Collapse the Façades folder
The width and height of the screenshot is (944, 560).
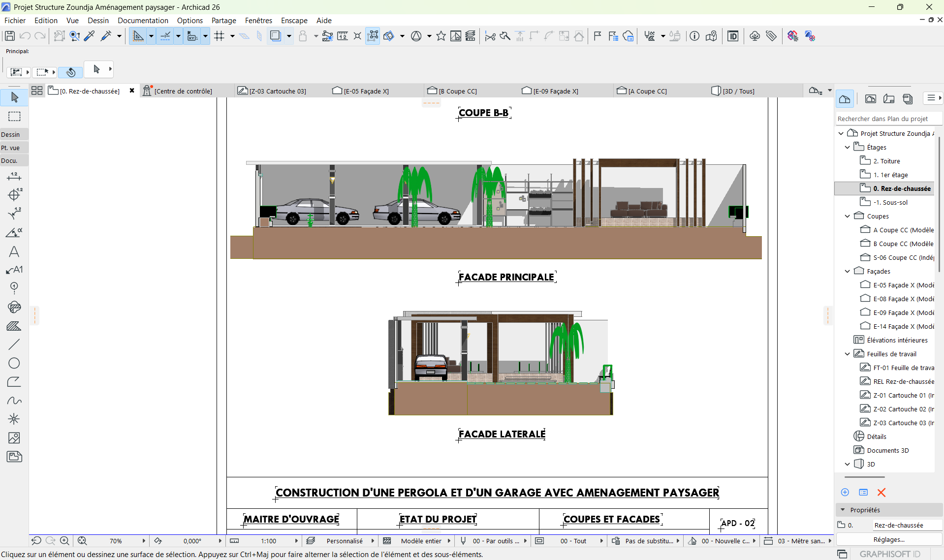(x=847, y=271)
